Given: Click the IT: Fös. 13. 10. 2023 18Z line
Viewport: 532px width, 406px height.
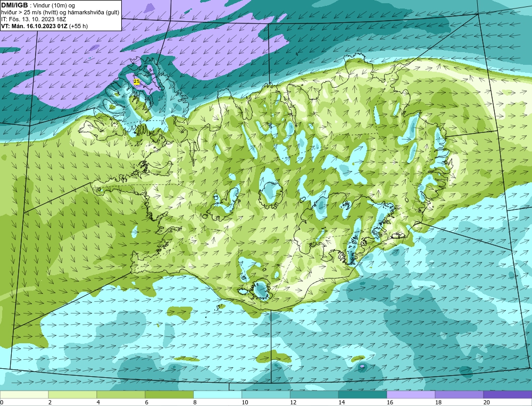Looking at the screenshot, I should (34, 19).
